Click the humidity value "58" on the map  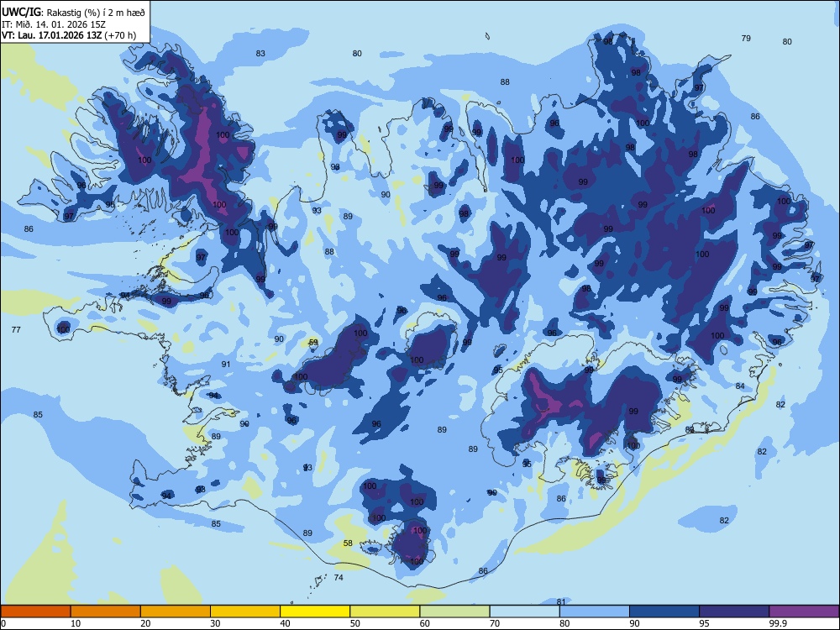348,543
